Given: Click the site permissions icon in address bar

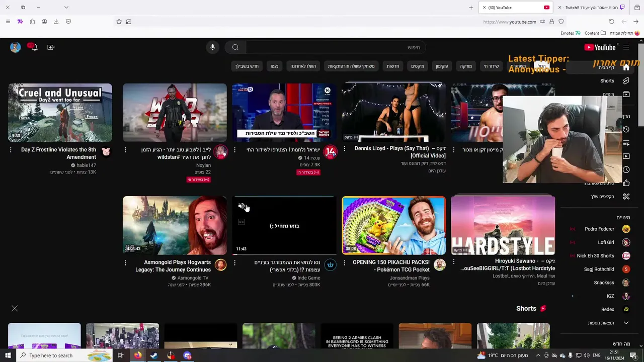Looking at the screenshot, I should pyautogui.click(x=542, y=22).
